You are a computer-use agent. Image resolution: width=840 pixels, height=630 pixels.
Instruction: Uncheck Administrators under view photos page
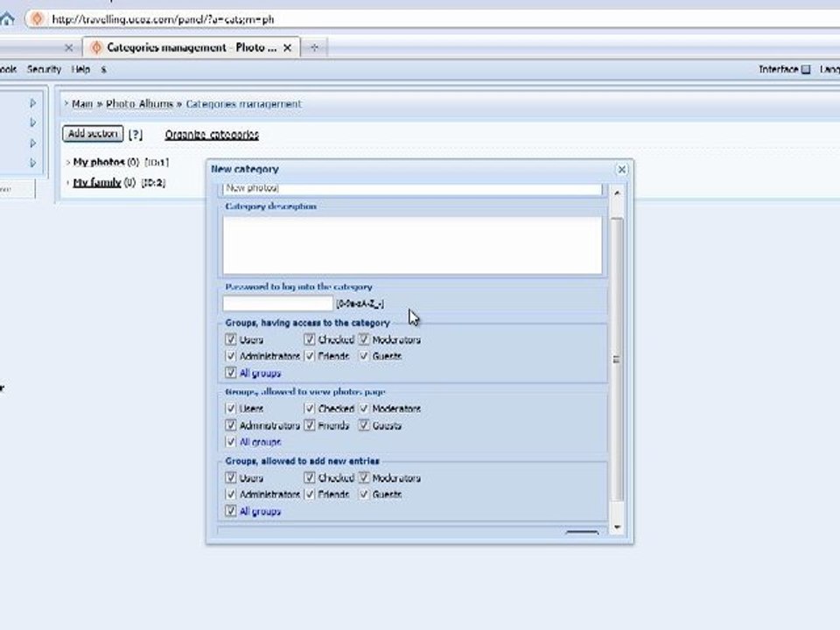click(x=230, y=425)
